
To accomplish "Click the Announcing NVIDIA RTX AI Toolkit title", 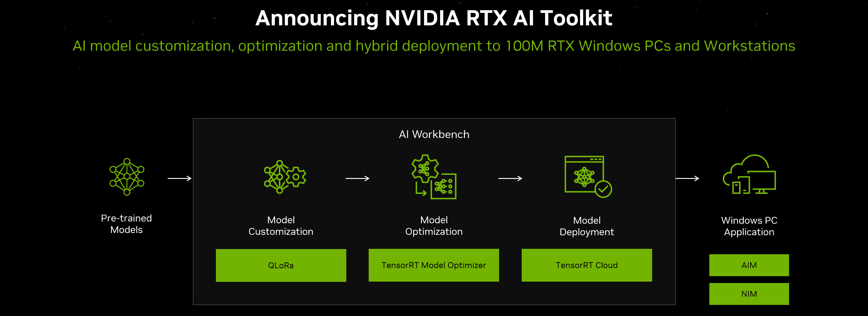I will 434,18.
